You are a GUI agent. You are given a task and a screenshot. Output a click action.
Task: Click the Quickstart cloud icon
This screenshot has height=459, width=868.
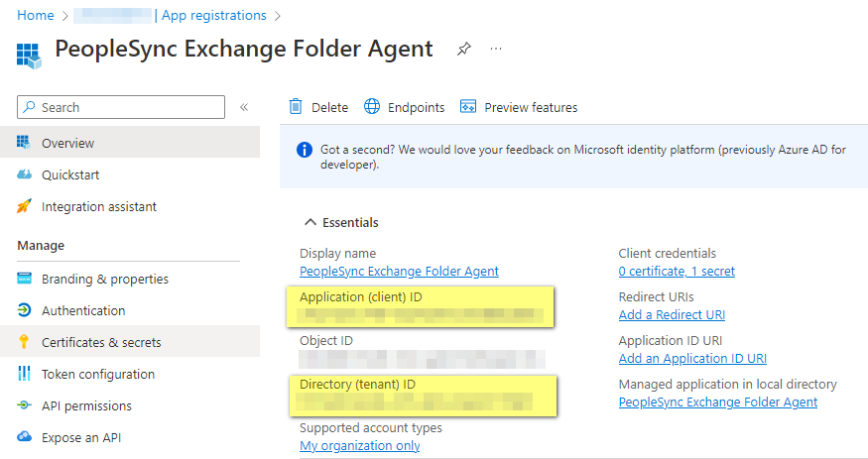coord(24,174)
